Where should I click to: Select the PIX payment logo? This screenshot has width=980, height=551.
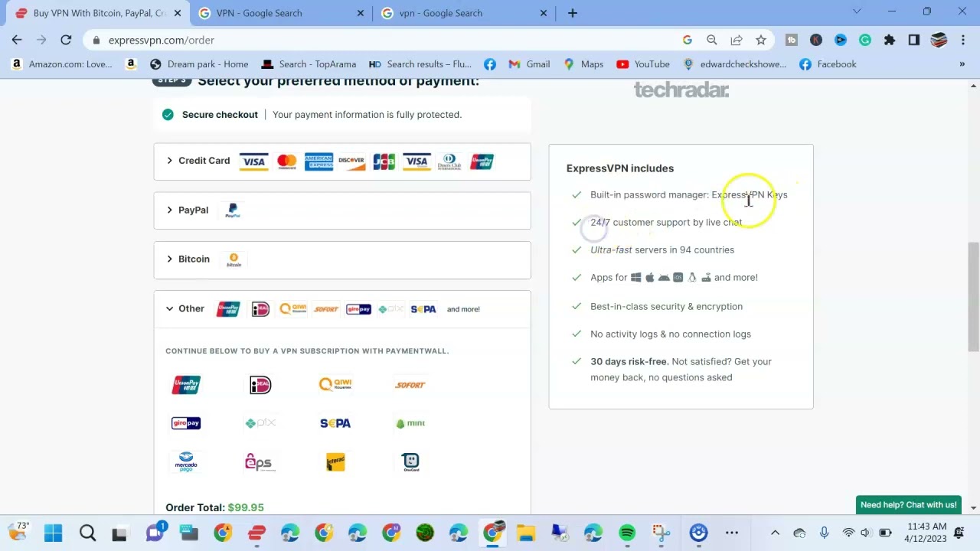tap(260, 423)
